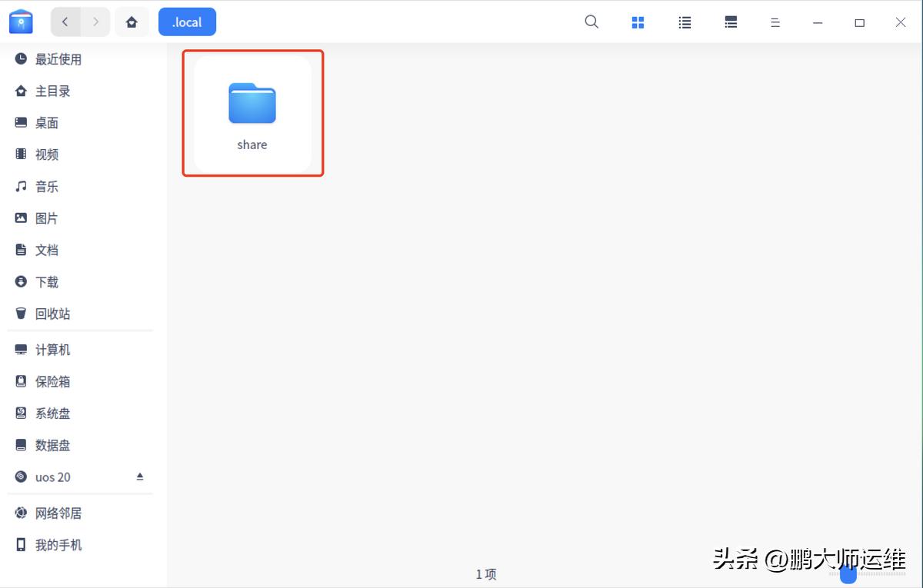
Task: Enable the grid icon view mode
Action: [x=638, y=22]
